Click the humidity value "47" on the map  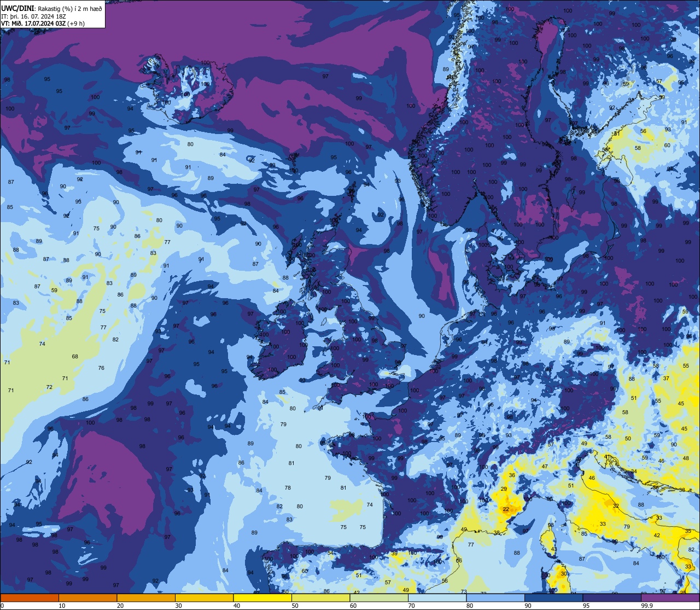pyautogui.click(x=544, y=467)
